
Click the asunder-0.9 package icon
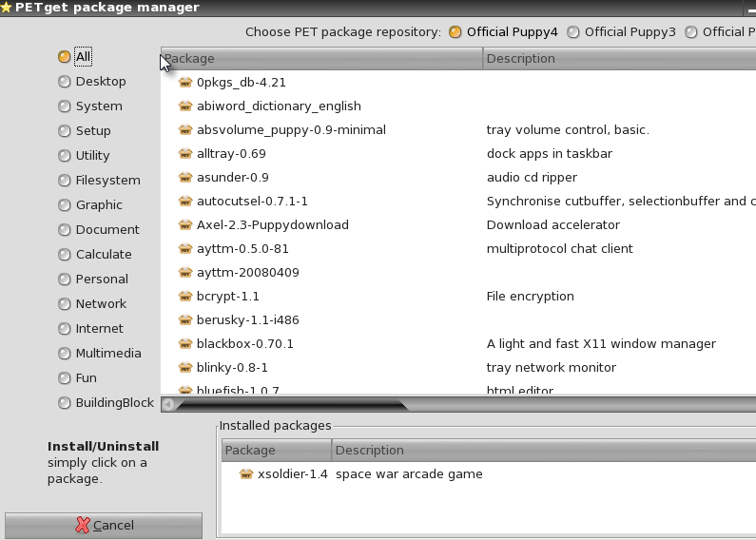(185, 178)
